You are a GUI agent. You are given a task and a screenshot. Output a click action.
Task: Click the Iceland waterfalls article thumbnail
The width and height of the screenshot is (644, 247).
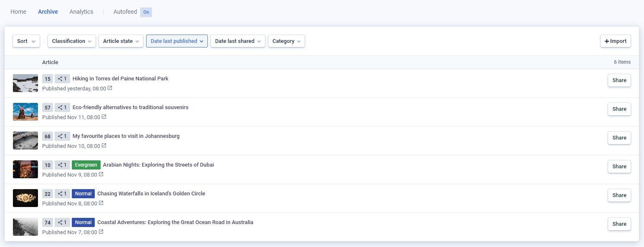25,198
